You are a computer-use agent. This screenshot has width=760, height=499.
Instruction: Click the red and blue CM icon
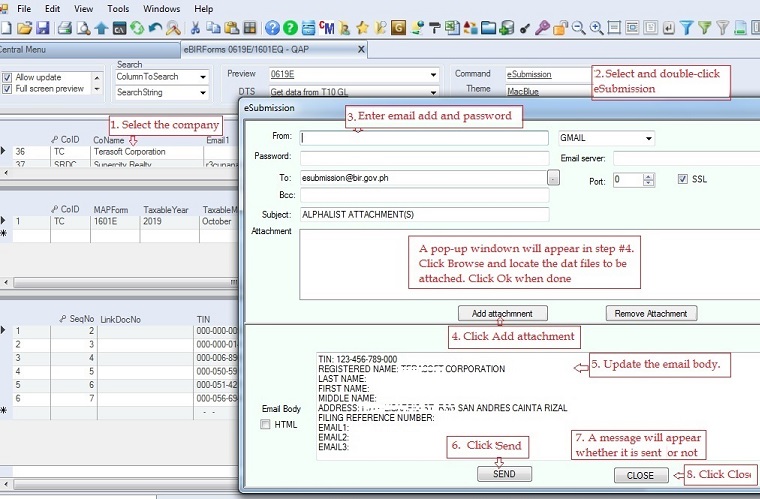(x=326, y=28)
